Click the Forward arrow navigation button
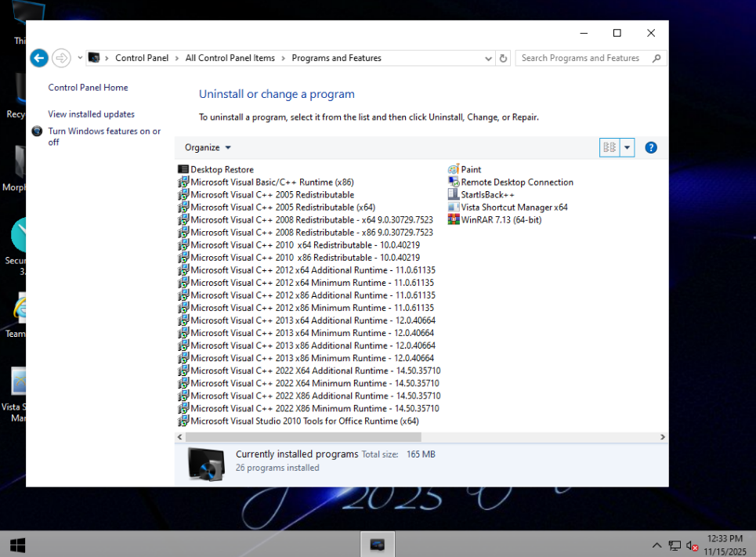 [61, 58]
